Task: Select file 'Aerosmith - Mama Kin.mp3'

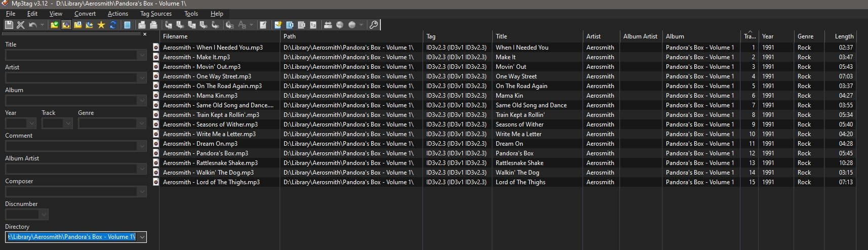Action: click(x=200, y=96)
